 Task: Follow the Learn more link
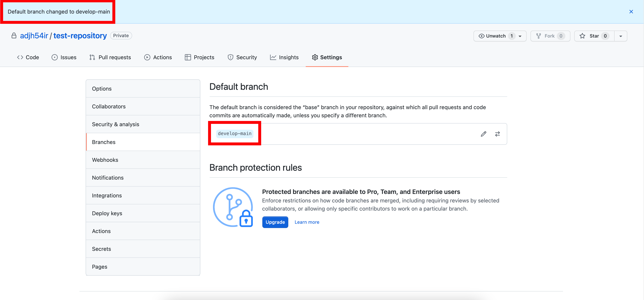click(307, 222)
